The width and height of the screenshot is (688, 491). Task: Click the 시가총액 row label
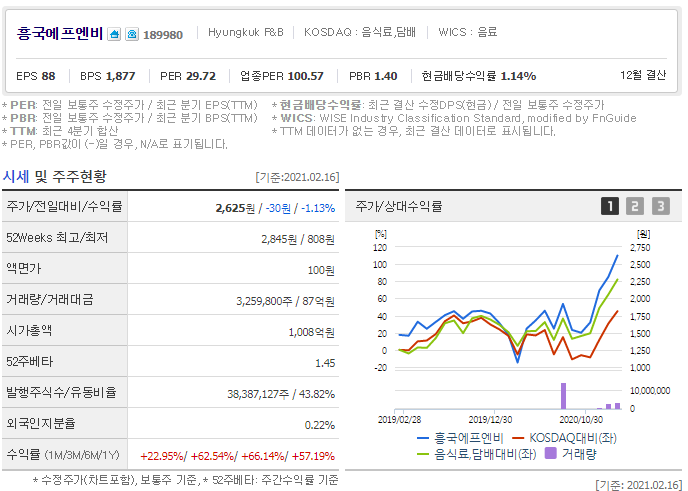point(29,330)
